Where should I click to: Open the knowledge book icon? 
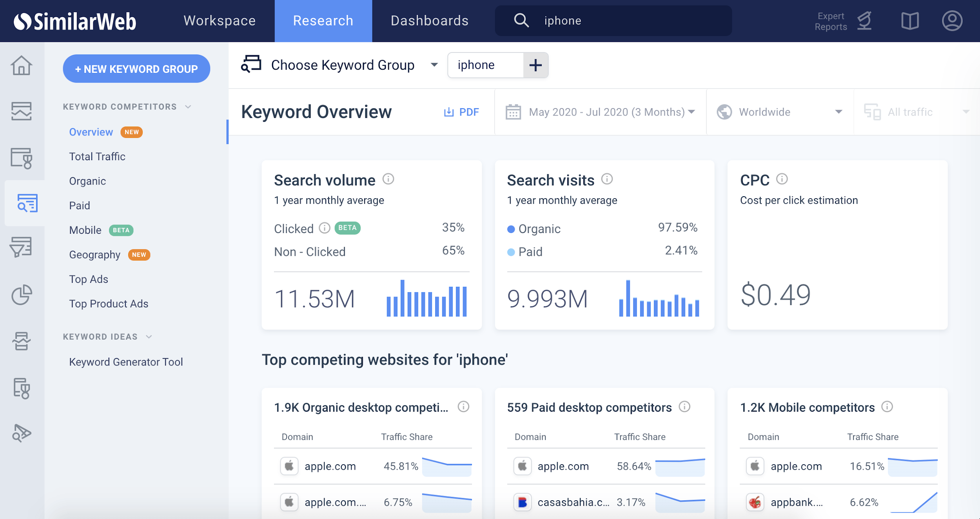click(x=910, y=21)
